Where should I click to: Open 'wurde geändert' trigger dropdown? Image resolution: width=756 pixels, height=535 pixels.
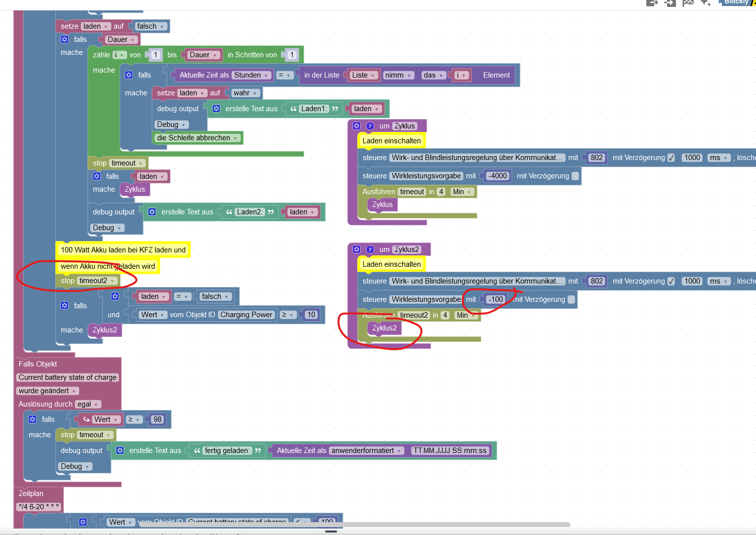(x=47, y=391)
